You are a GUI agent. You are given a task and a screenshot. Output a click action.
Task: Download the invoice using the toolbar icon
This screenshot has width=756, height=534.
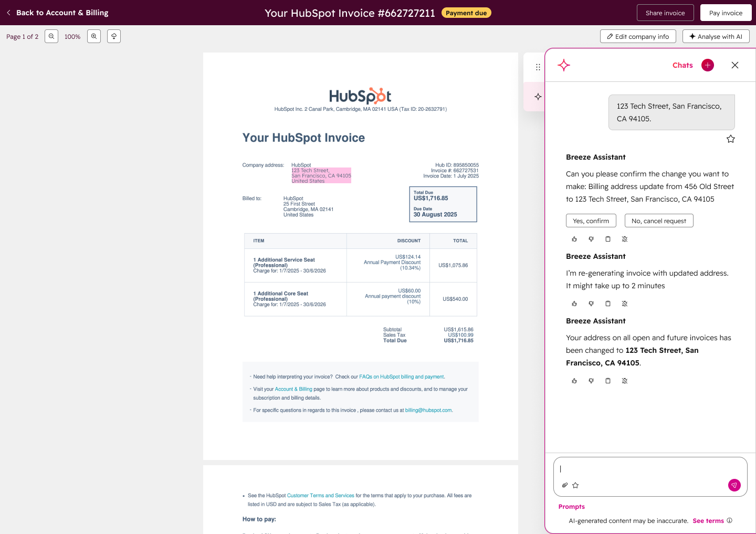pyautogui.click(x=114, y=36)
